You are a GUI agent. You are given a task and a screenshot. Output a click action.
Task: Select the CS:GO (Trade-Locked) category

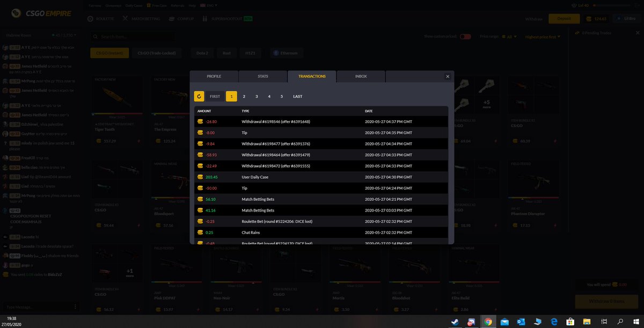tap(156, 53)
